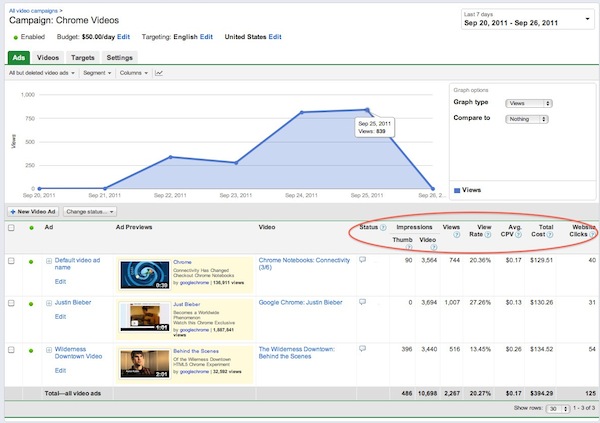
Task: Click the Sep 24, 2011 graph data point
Action: (x=302, y=112)
